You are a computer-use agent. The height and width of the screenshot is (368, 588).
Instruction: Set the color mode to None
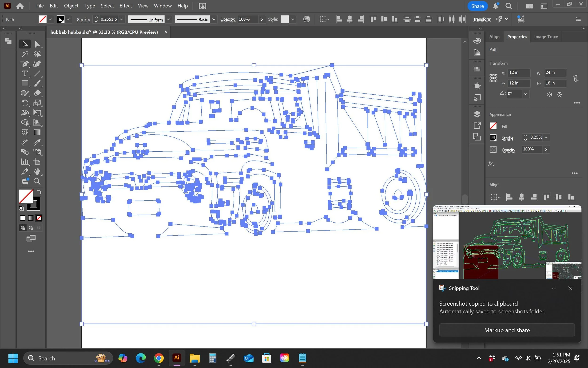[x=39, y=218]
